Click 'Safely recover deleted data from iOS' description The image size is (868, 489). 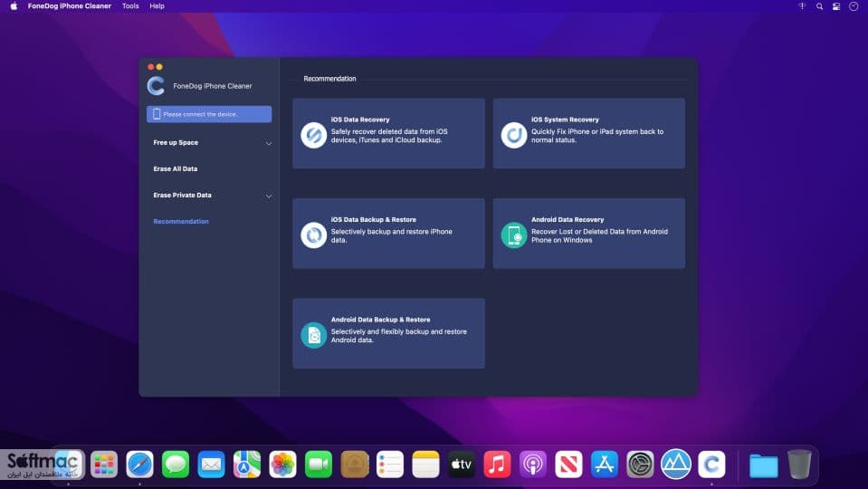pos(389,136)
